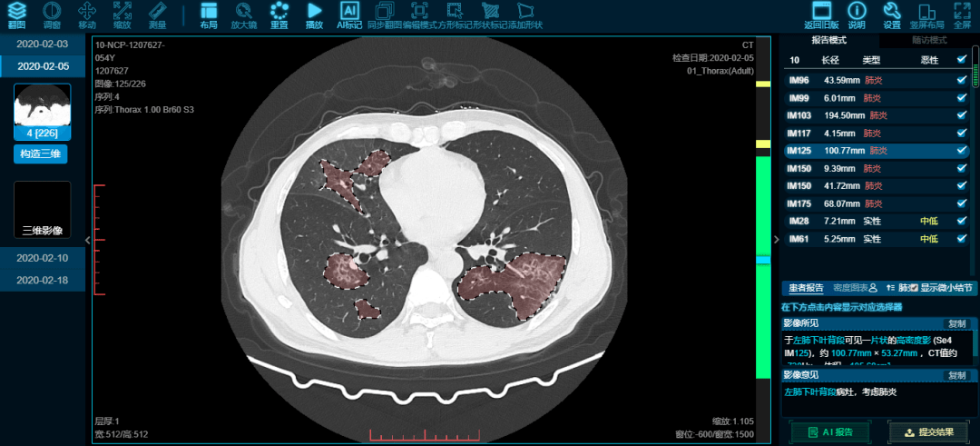Collapse the right panel with the arrow
This screenshot has height=446, width=980.
[776, 240]
